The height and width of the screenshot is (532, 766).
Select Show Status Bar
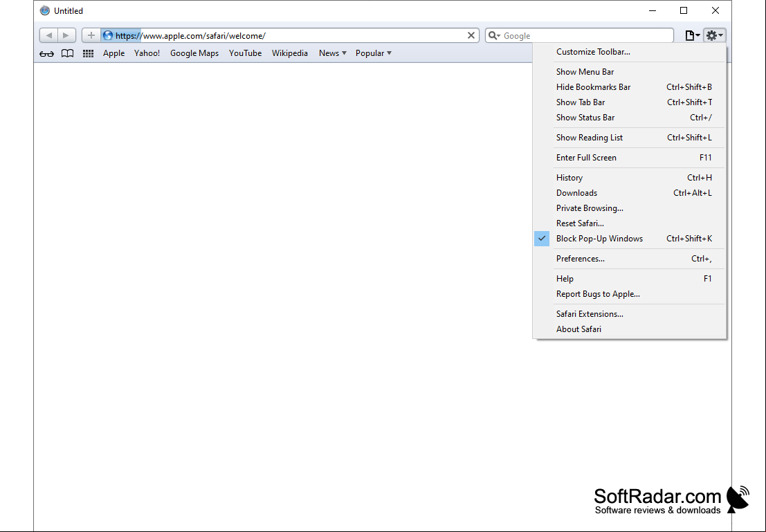pyautogui.click(x=629, y=117)
